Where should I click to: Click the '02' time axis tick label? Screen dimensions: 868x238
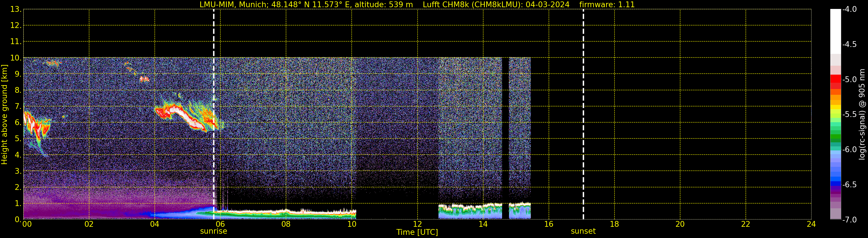(x=89, y=224)
